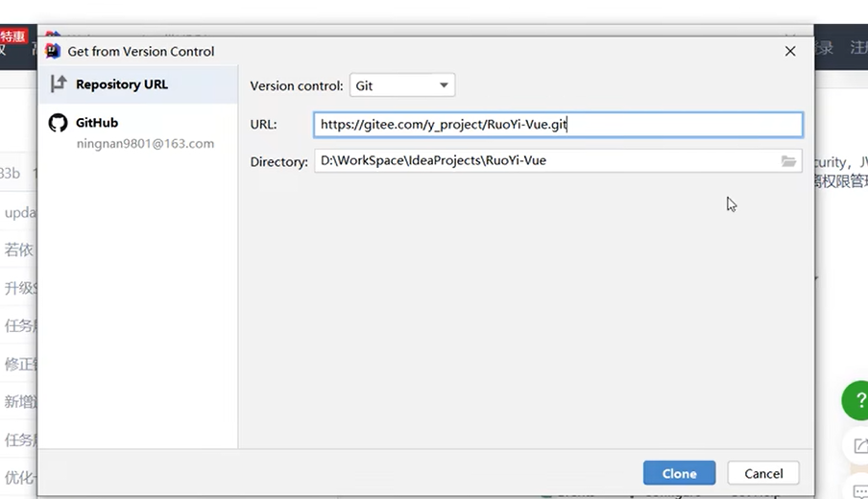
Task: Open the Version control Git dropdown
Action: (402, 85)
